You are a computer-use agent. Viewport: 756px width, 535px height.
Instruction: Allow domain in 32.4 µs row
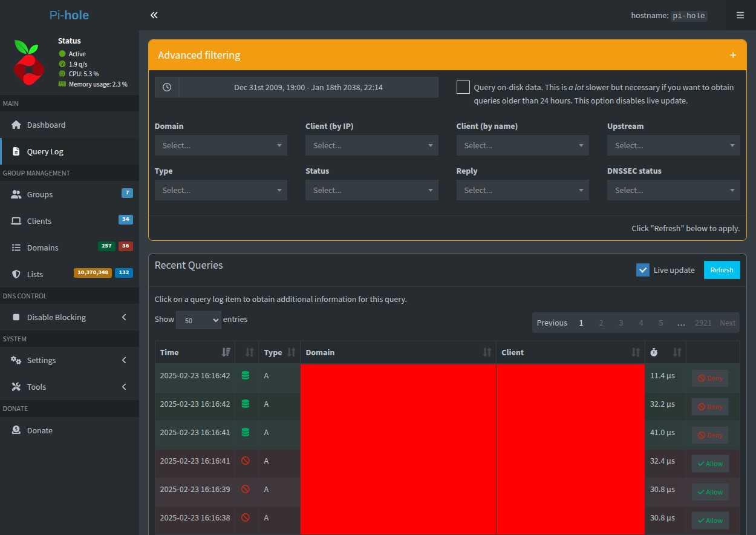(x=710, y=464)
